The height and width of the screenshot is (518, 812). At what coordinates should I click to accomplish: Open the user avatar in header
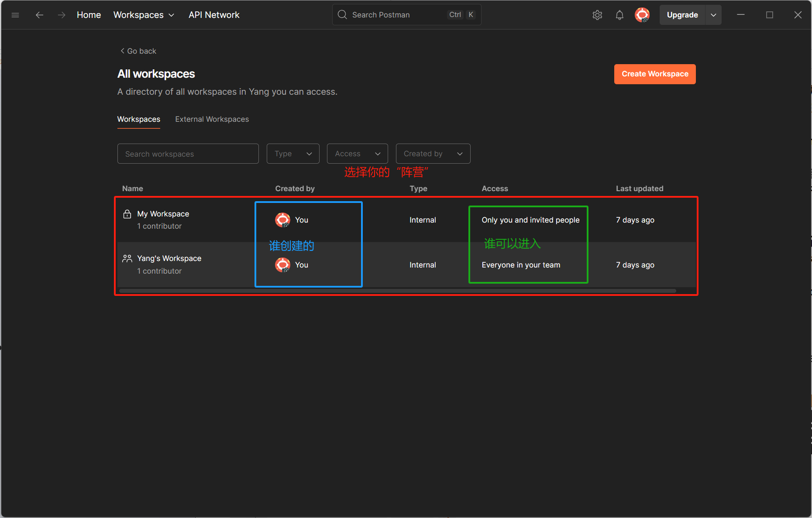(x=642, y=15)
